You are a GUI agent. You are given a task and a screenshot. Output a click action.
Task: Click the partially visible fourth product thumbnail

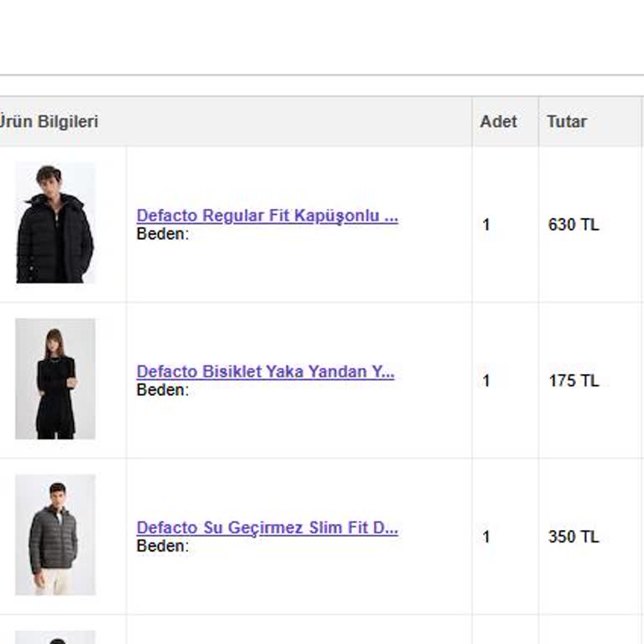(55, 637)
